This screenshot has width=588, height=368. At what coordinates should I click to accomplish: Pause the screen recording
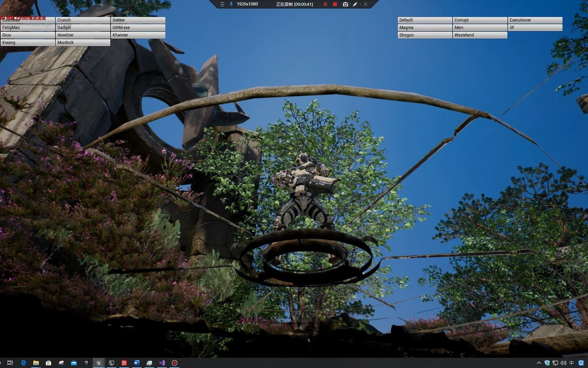(x=325, y=4)
